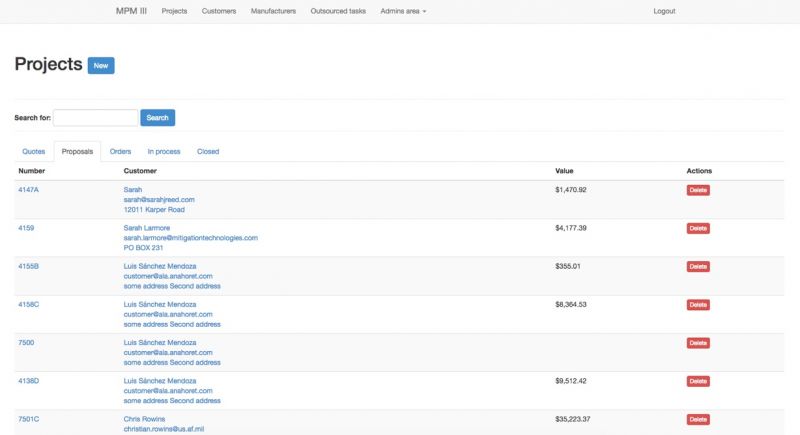The height and width of the screenshot is (435, 800).
Task: Delete project 4155B
Action: (x=698, y=267)
